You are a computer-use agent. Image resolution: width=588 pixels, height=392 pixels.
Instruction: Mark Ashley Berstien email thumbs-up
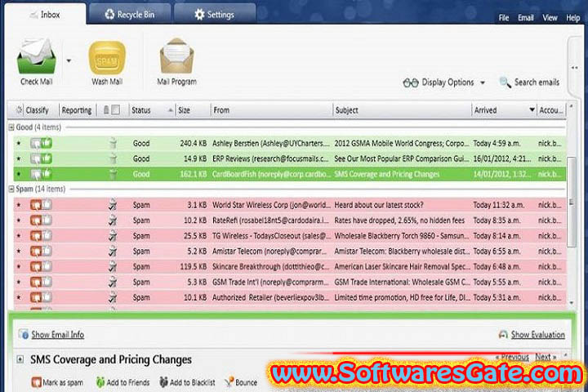point(47,143)
